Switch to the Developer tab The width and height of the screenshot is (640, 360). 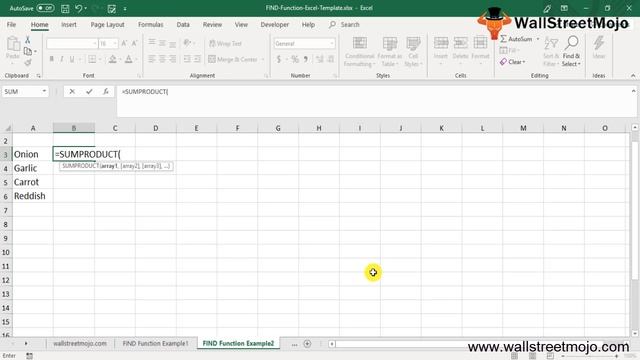275,24
